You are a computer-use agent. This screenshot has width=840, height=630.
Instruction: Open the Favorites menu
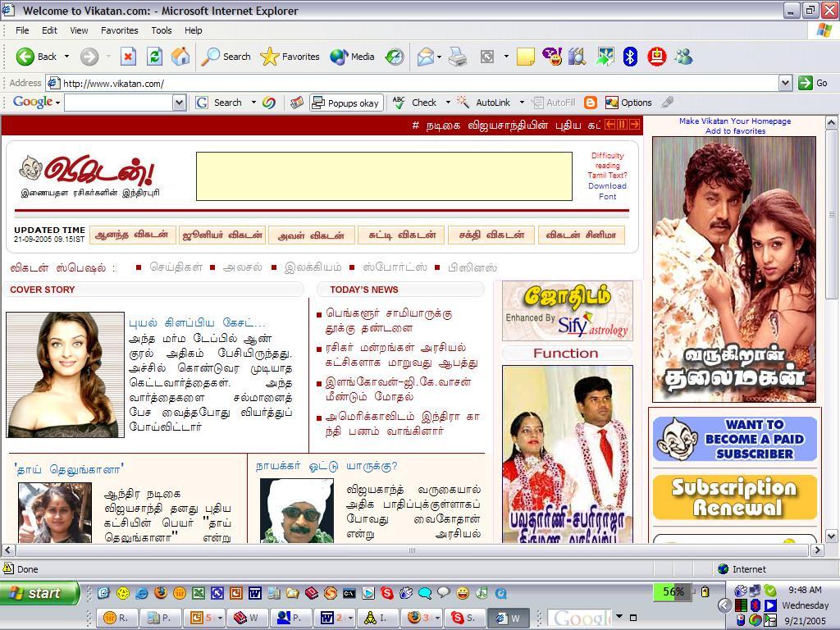[119, 30]
